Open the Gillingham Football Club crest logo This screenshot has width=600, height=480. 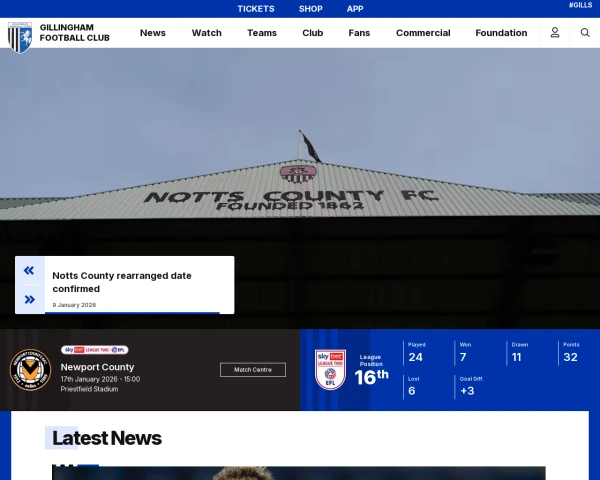pyautogui.click(x=20, y=37)
